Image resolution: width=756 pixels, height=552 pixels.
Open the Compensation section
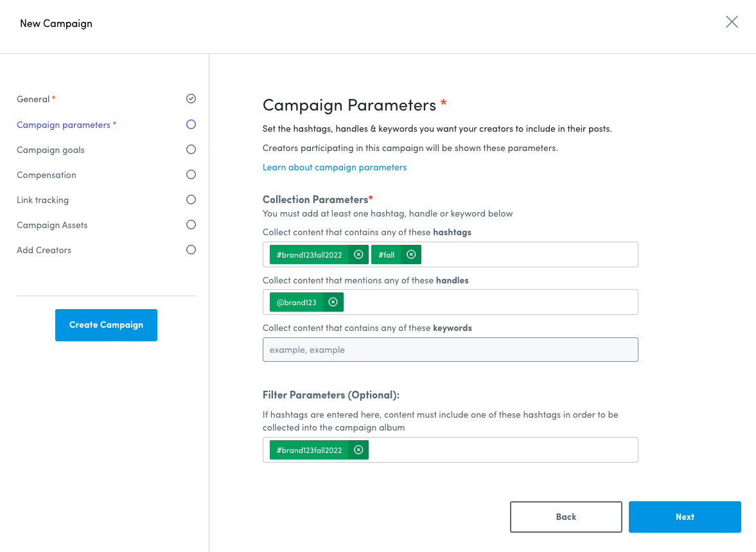(x=46, y=175)
